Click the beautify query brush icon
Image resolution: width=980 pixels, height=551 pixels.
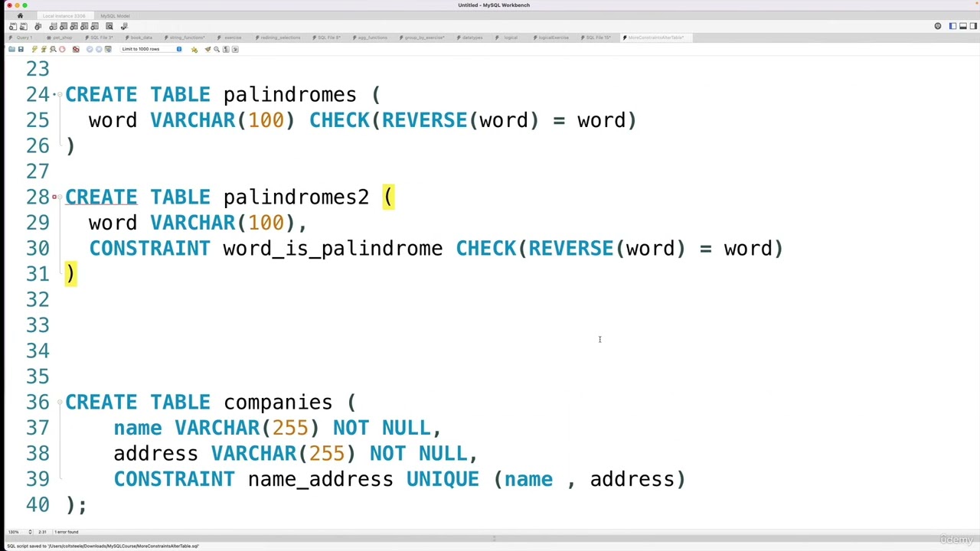[207, 49]
